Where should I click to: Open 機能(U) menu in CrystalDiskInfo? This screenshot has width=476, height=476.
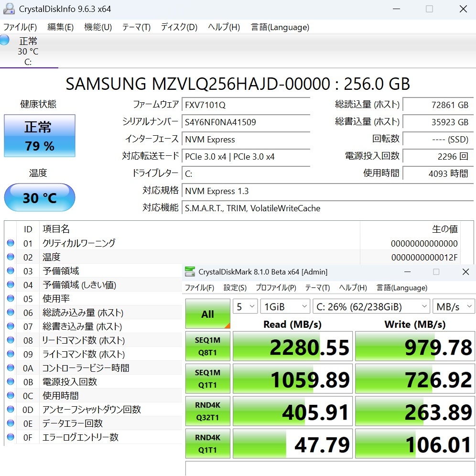[x=98, y=27]
